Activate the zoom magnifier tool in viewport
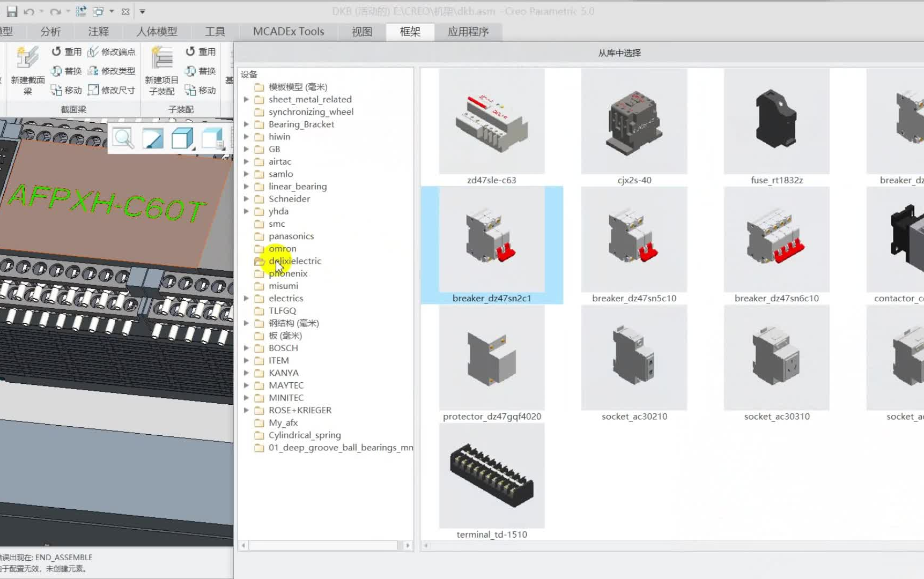 [123, 138]
